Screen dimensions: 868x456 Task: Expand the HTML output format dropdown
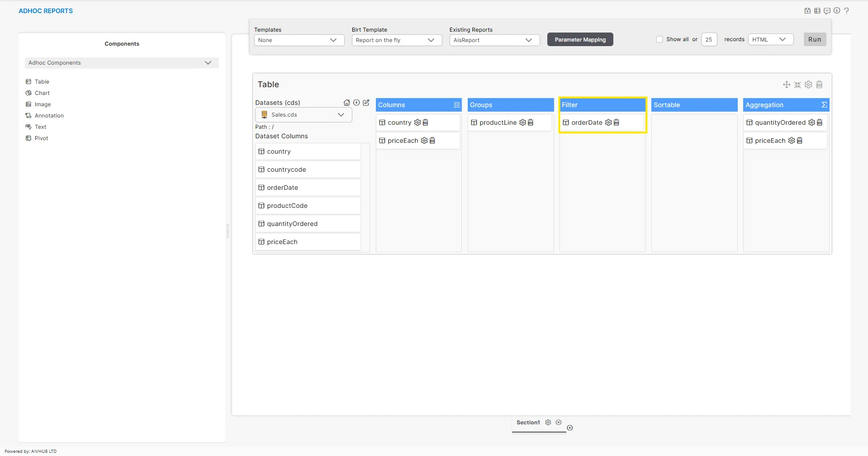[770, 40]
